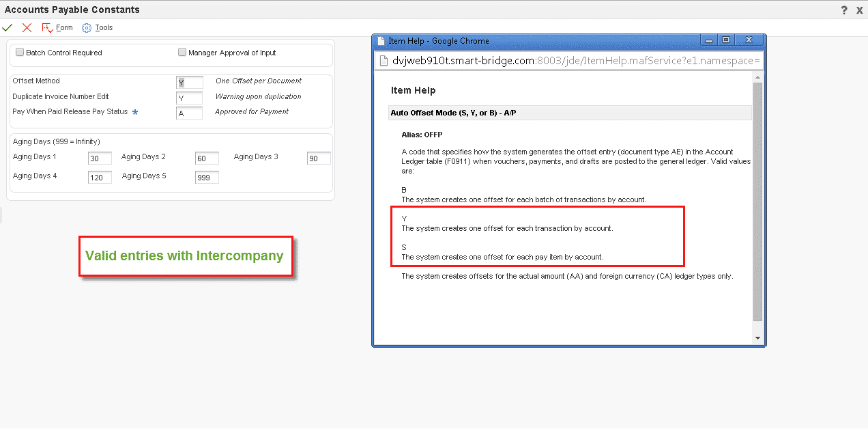Tick Manager Approval of Input checkbox

pos(182,52)
